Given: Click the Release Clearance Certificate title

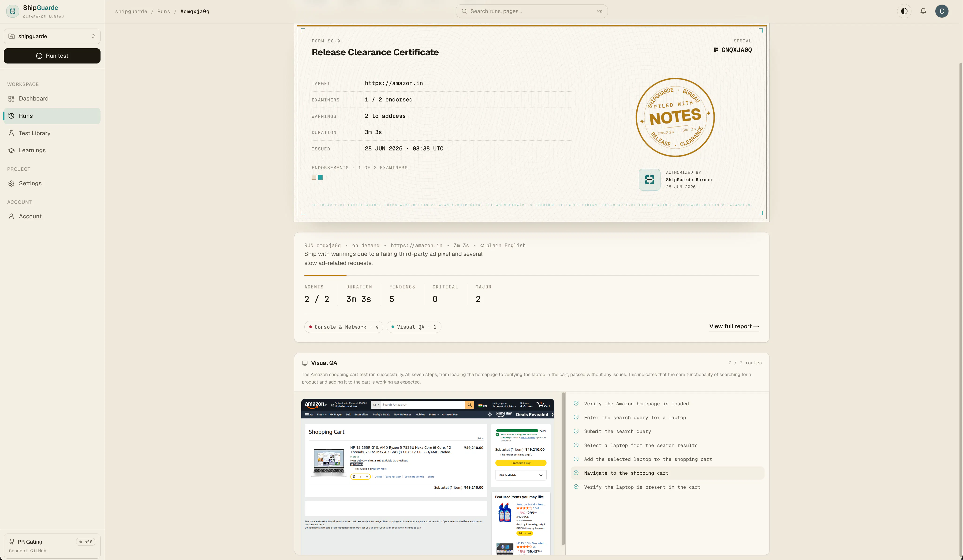Looking at the screenshot, I should [375, 52].
